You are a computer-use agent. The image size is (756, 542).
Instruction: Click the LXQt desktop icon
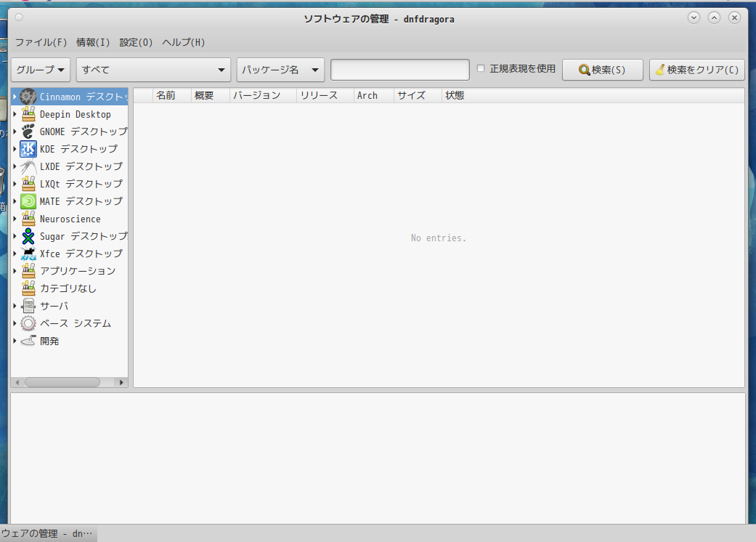(28, 184)
